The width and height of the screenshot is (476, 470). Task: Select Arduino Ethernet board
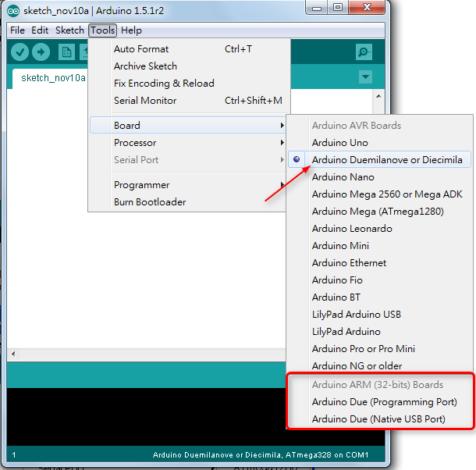pyautogui.click(x=379, y=263)
